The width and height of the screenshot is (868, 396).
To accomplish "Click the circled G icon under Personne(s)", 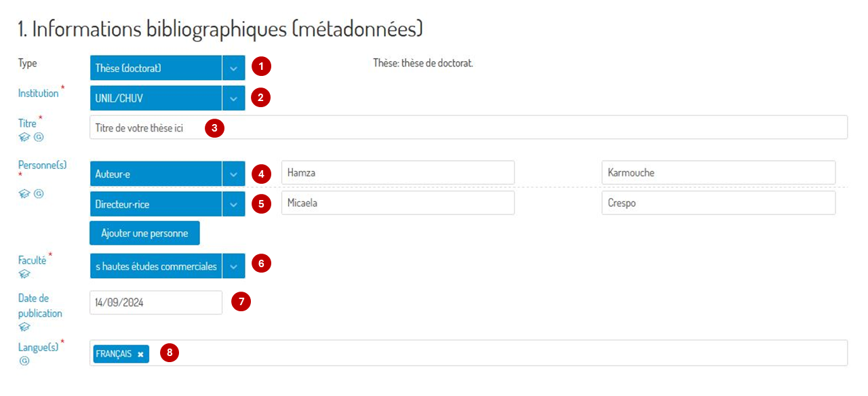I will coord(39,194).
